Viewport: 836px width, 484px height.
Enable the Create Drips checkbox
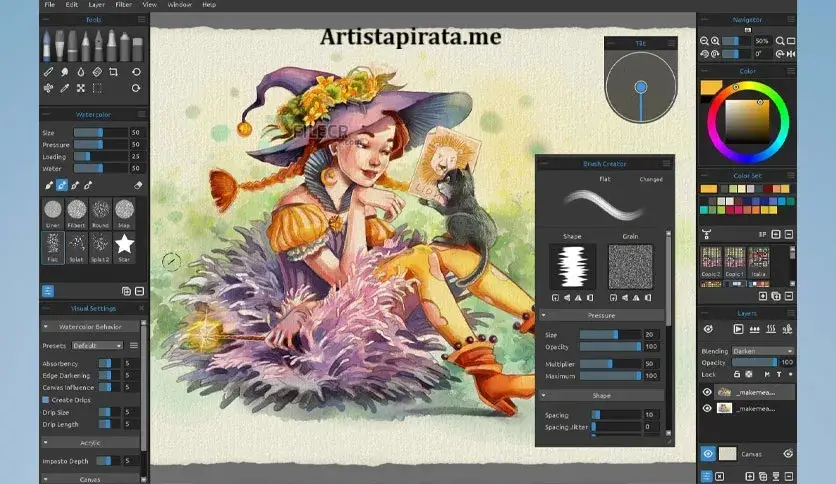point(46,400)
